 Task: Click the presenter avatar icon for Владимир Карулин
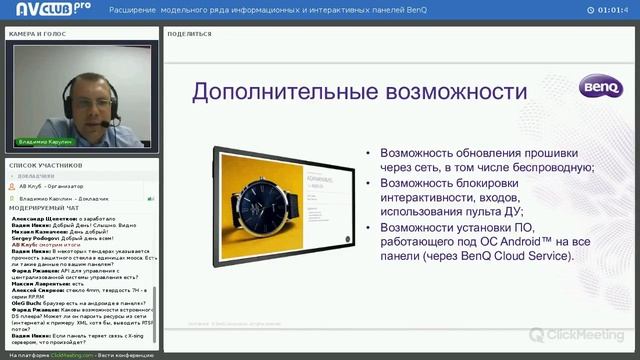coord(12,199)
